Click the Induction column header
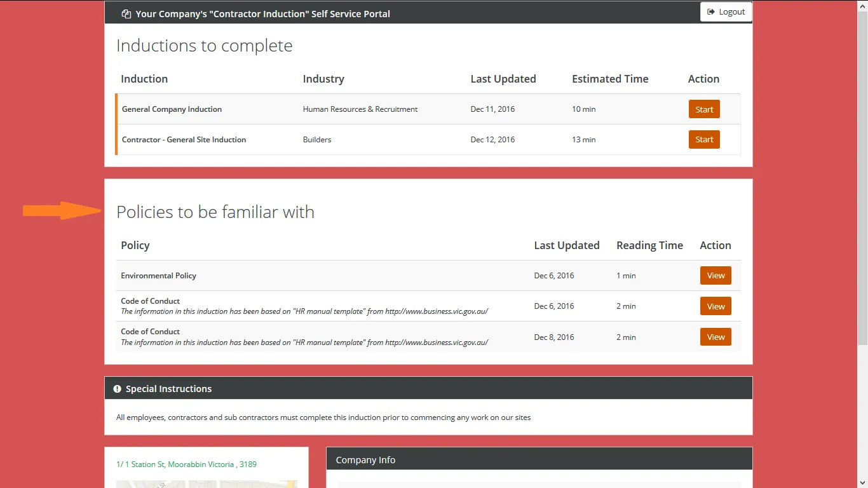Viewport: 868px width, 488px height. [144, 79]
